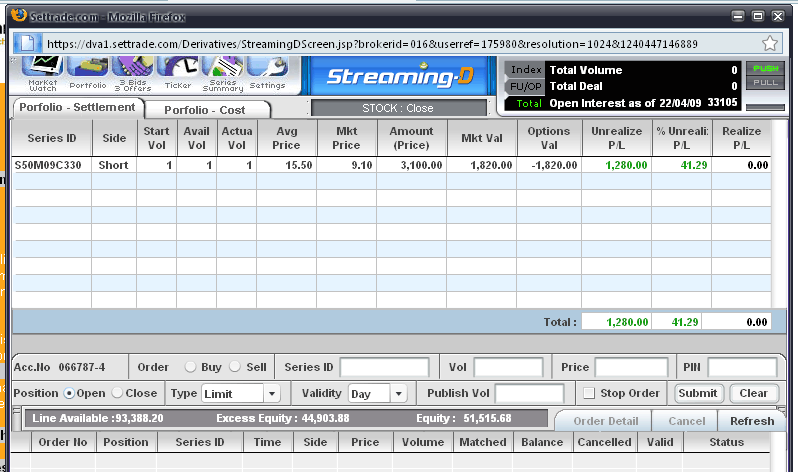Viewport: 798px width, 472px height.
Task: Click the Refresh button
Action: pos(752,421)
